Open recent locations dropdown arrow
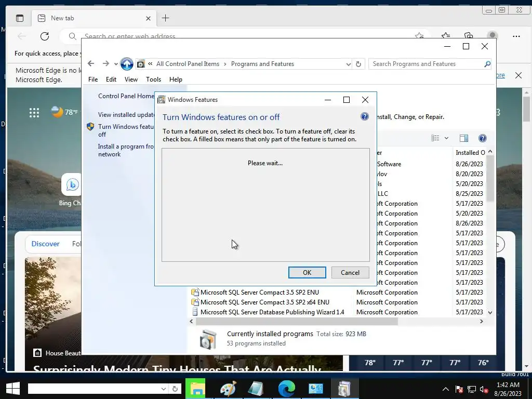This screenshot has height=399, width=532. pyautogui.click(x=116, y=64)
